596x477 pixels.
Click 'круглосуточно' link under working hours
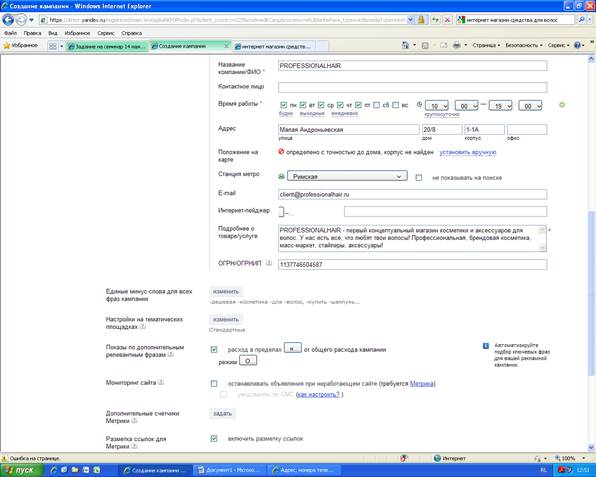point(442,114)
